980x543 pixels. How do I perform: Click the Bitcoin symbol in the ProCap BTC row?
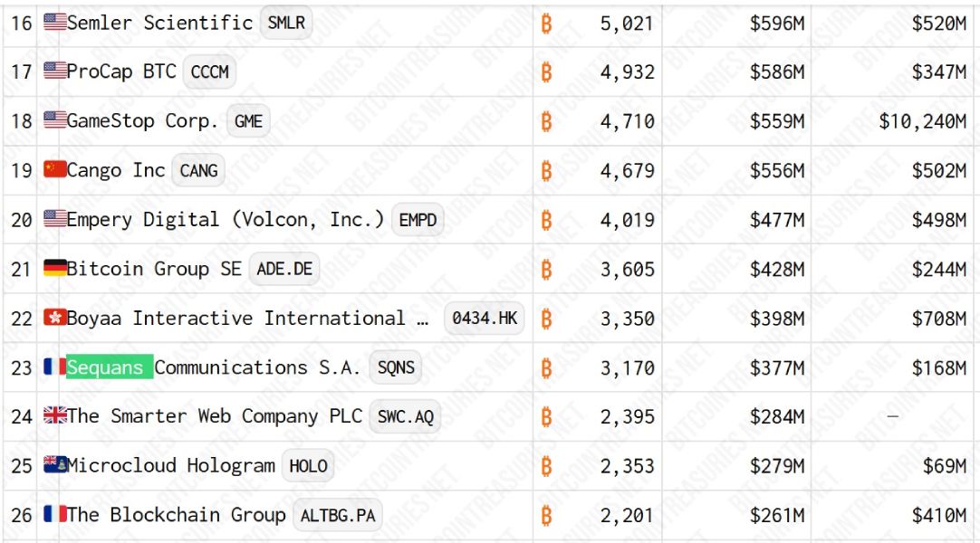(x=546, y=72)
